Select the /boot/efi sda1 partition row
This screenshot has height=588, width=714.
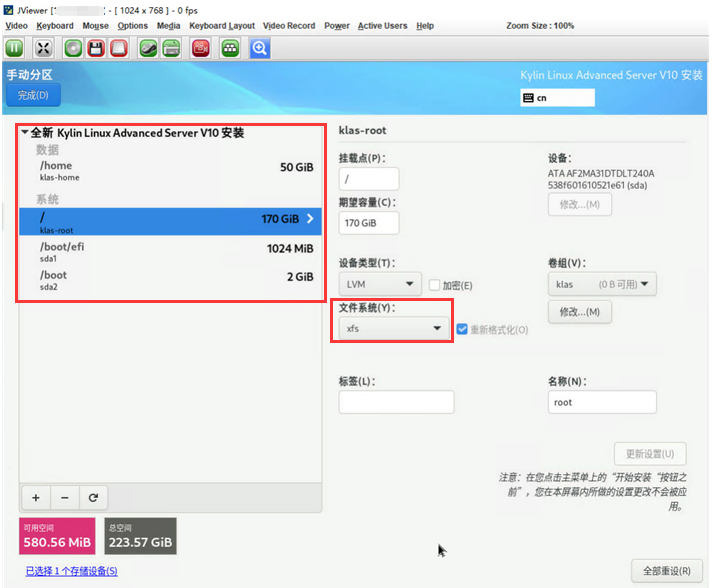pos(170,251)
